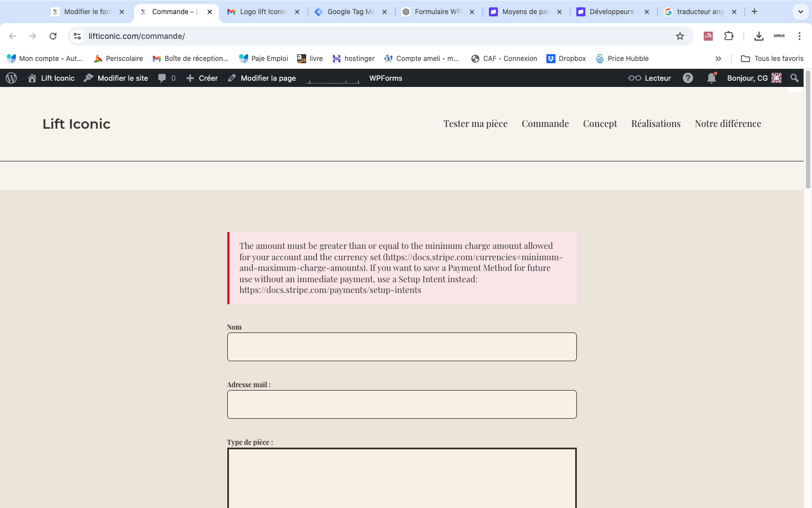Open Modifier le site in admin bar
Viewport: 812px width, 508px height.
click(116, 78)
